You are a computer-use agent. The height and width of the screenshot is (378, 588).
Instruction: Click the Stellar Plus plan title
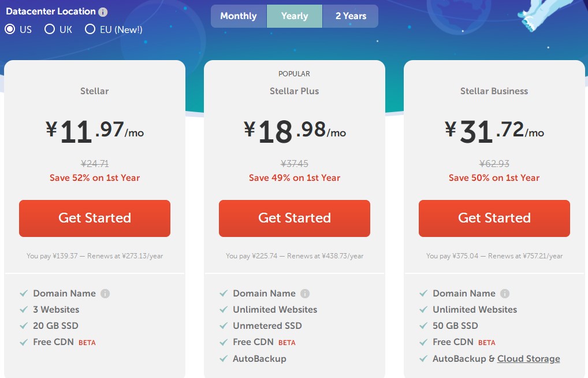(x=294, y=91)
